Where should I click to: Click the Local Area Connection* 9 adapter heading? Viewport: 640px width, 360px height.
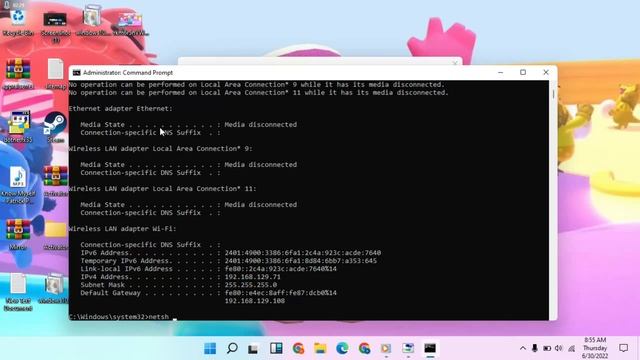click(x=160, y=149)
